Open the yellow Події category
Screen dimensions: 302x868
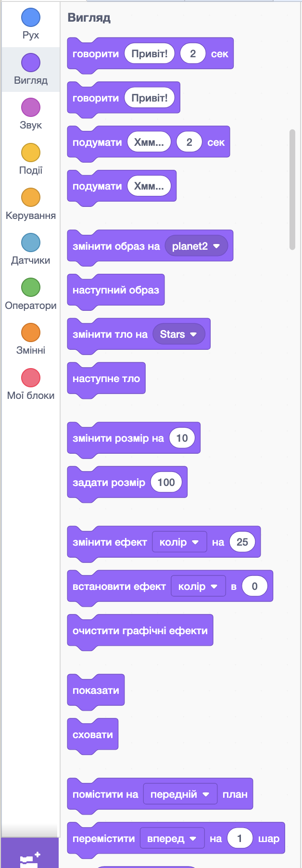[31, 153]
